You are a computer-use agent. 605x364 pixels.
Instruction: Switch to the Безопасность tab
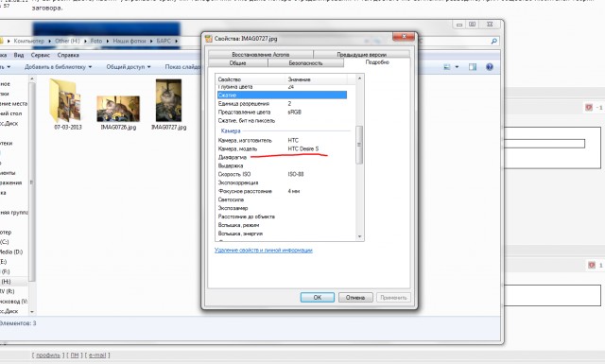coord(305,63)
